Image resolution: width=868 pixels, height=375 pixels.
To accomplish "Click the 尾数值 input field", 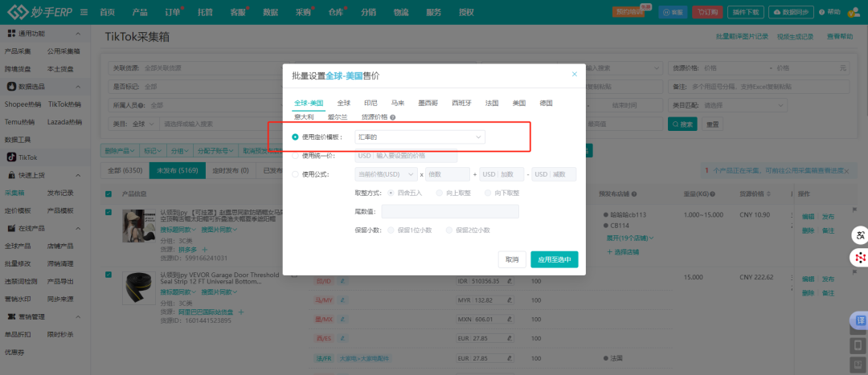I will (450, 211).
